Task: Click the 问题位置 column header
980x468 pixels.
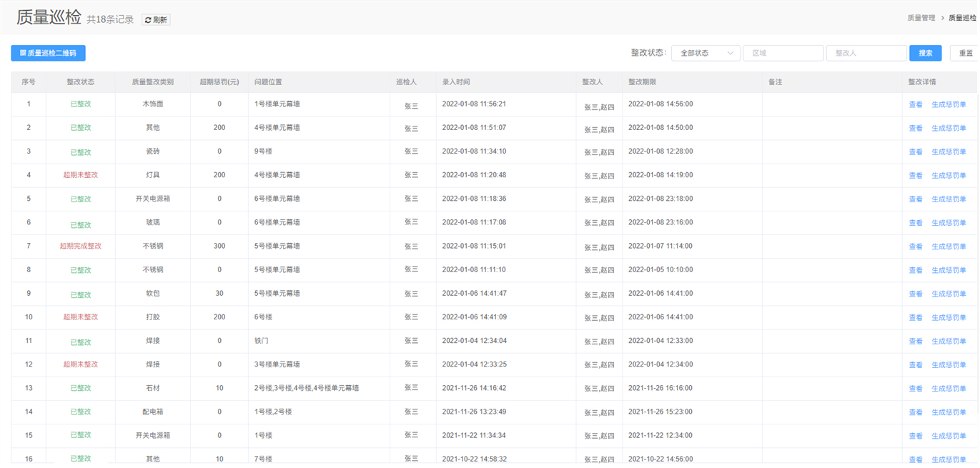Action: (x=268, y=82)
